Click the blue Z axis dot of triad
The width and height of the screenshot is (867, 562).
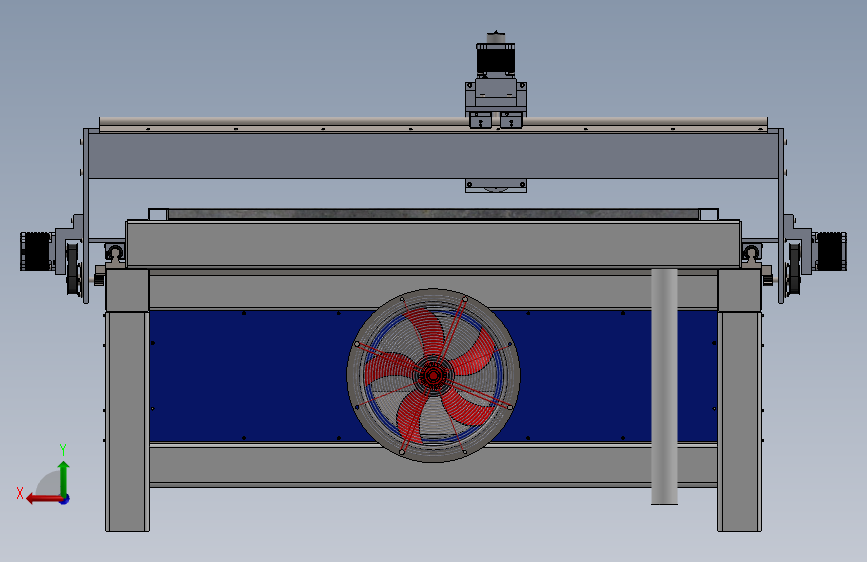pyautogui.click(x=65, y=499)
